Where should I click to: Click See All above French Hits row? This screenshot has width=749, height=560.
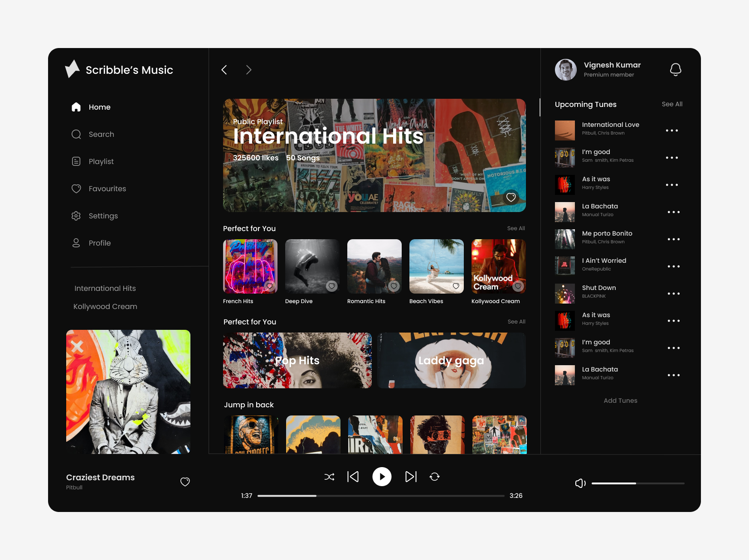click(x=516, y=228)
